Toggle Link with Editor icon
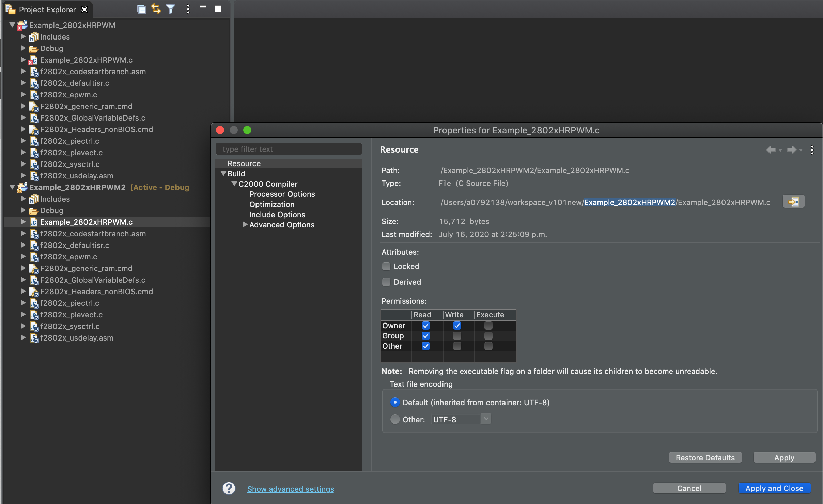 coord(156,9)
